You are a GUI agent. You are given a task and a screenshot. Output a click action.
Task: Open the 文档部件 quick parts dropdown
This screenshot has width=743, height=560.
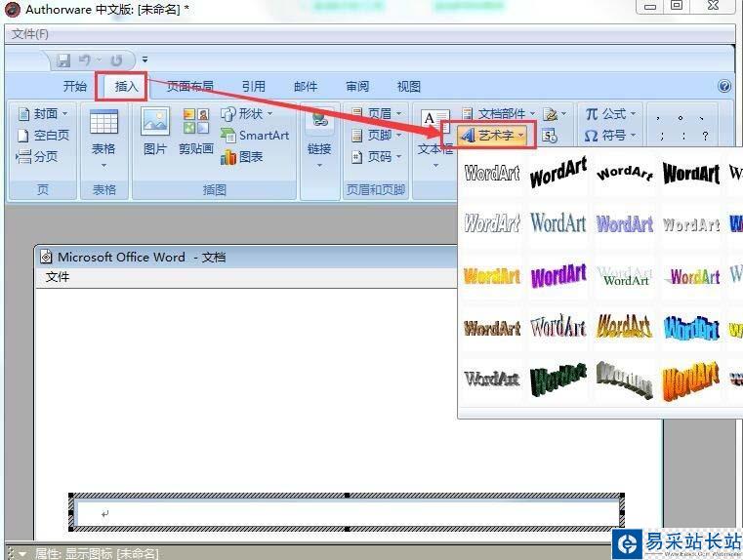point(499,113)
